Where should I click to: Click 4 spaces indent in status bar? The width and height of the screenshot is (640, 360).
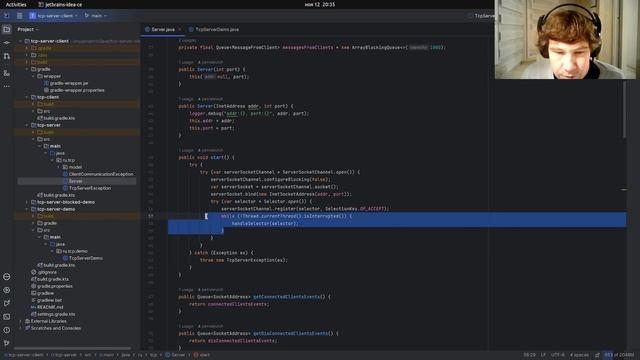click(579, 355)
